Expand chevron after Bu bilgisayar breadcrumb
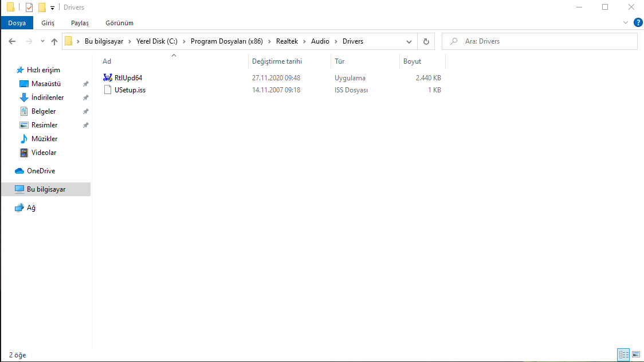Screen dimensions: 644x362 coord(130,41)
